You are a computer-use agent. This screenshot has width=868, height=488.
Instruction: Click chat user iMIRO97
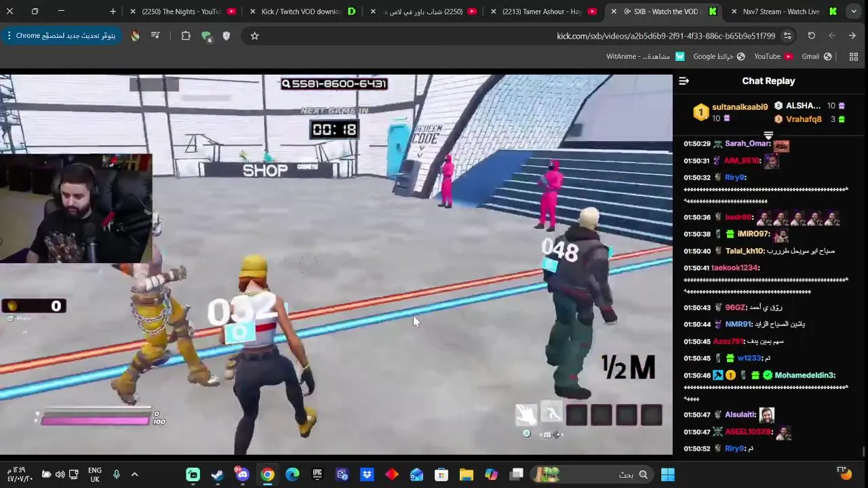click(753, 234)
